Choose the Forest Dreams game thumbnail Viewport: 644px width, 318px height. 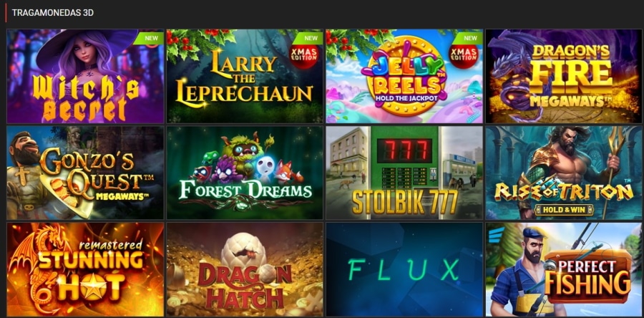point(245,173)
